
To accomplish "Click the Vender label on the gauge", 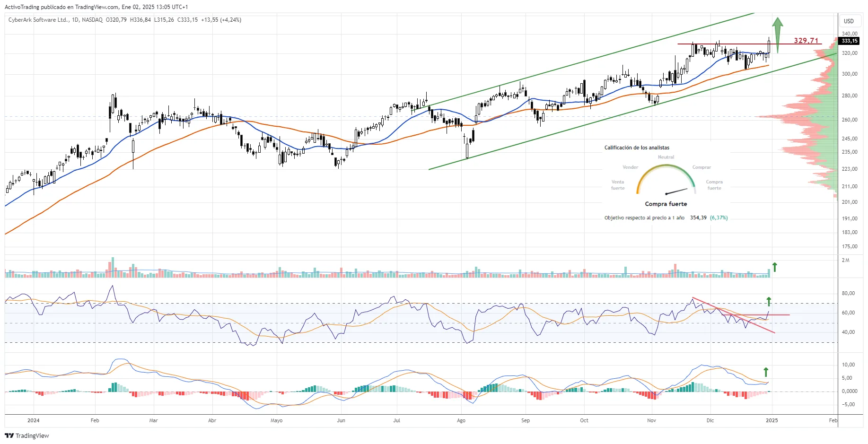I will pyautogui.click(x=630, y=167).
